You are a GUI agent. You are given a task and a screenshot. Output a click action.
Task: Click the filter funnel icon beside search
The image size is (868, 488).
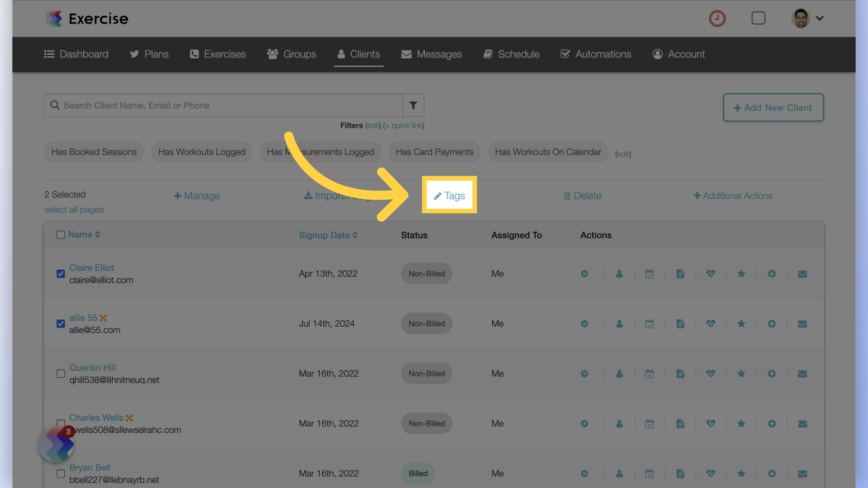click(413, 105)
